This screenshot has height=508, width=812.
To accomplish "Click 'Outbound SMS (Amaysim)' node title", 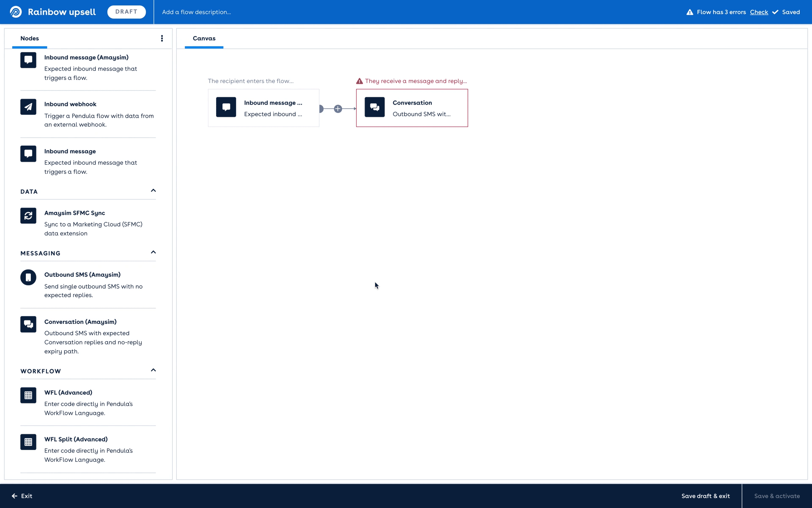I will [x=82, y=275].
